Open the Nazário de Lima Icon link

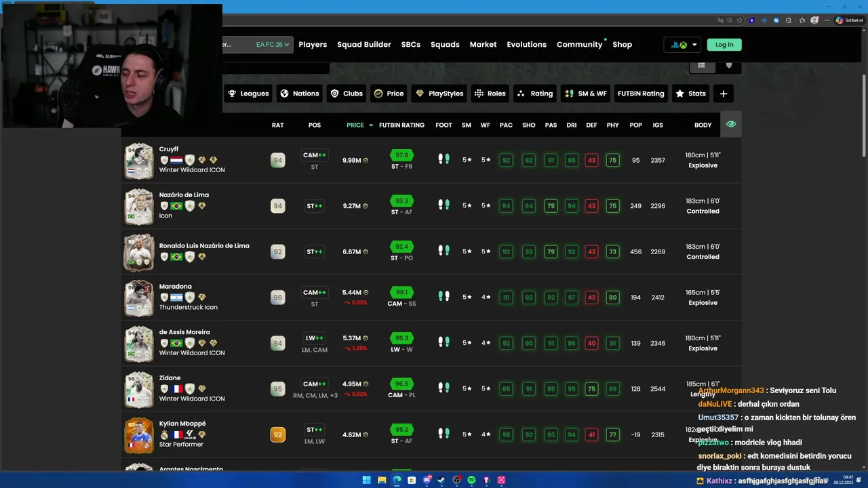pyautogui.click(x=184, y=195)
